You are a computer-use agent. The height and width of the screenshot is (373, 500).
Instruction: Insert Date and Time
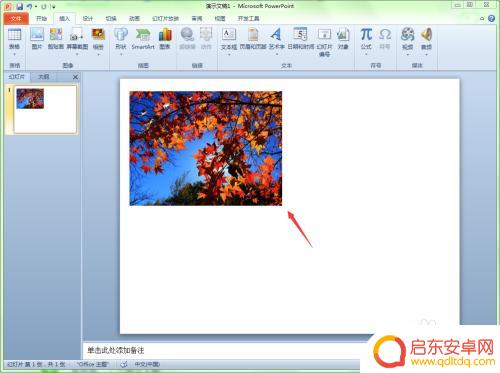tap(300, 39)
